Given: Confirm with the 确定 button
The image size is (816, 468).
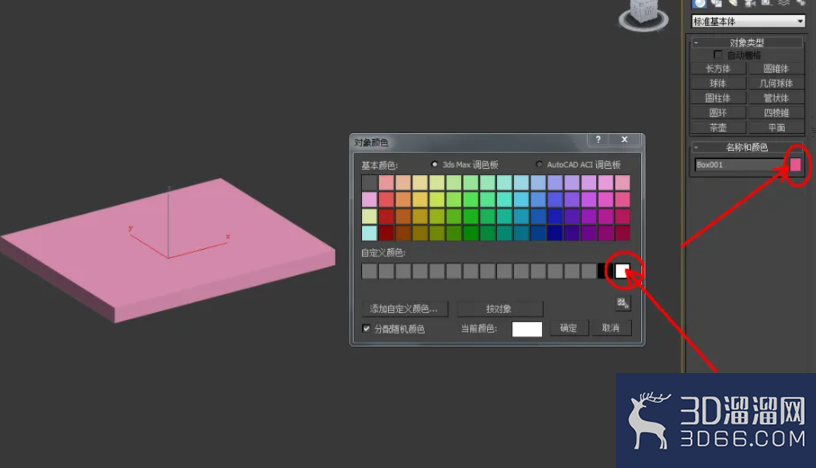Looking at the screenshot, I should click(x=569, y=328).
